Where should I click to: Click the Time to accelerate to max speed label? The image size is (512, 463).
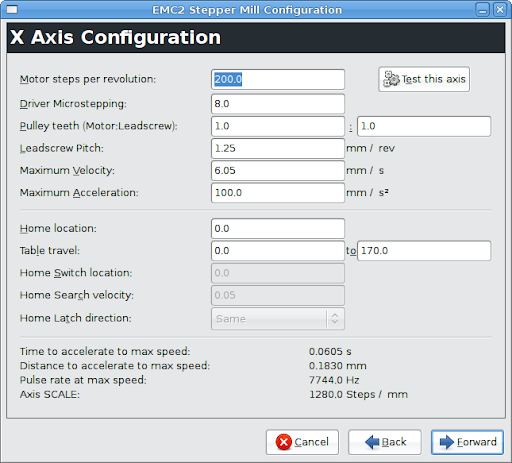point(105,352)
